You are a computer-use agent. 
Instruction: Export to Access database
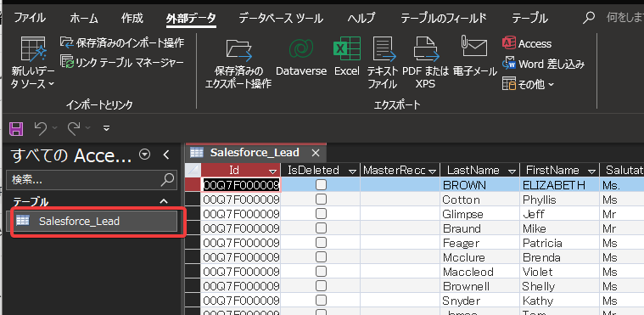527,43
